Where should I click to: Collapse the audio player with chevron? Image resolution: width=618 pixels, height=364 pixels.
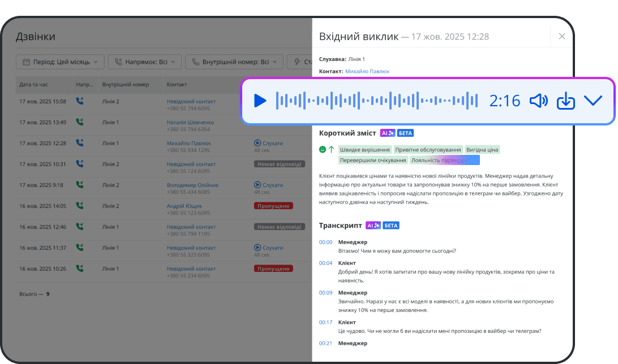coord(593,101)
